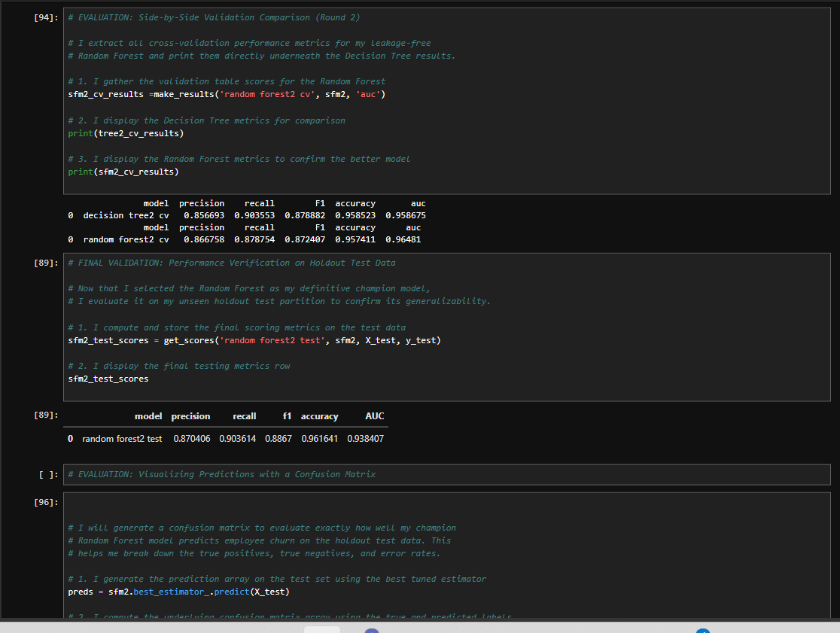Click the preds = sfm2.best_estimator_.predict line
The width and height of the screenshot is (840, 633).
tap(178, 592)
